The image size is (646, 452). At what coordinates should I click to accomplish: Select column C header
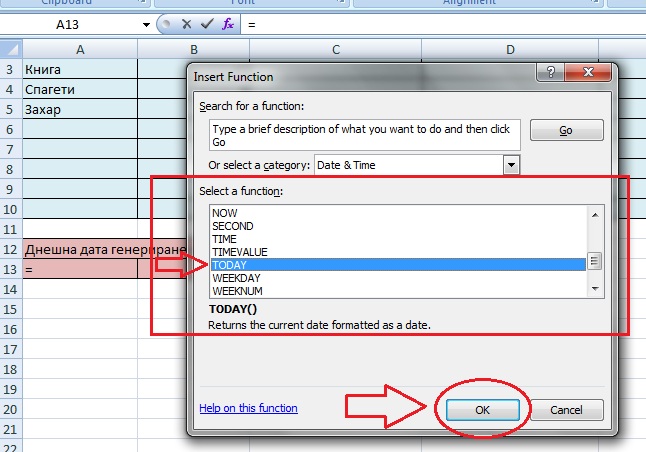point(336,49)
